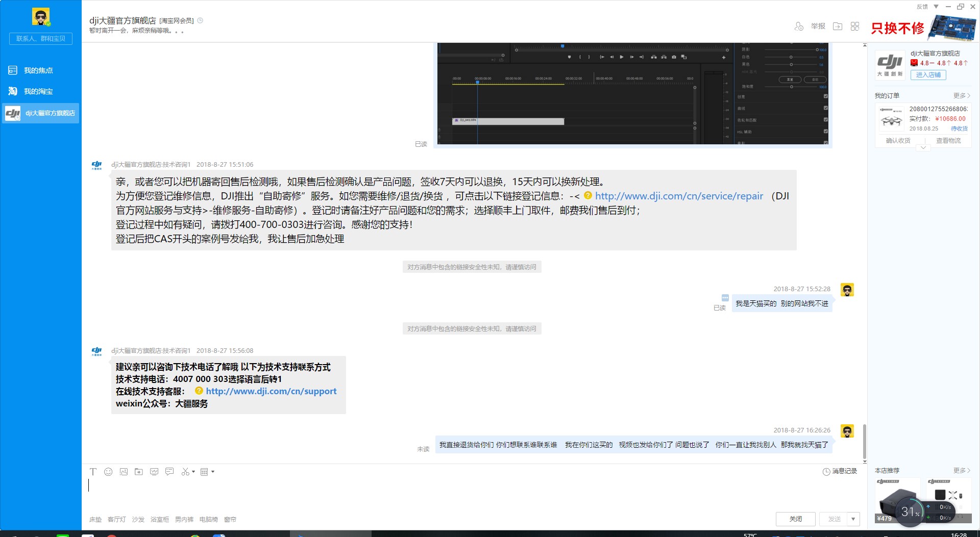Open the title bar dropdown menu arrow
Viewport: 980px width, 537px height.
[936, 7]
